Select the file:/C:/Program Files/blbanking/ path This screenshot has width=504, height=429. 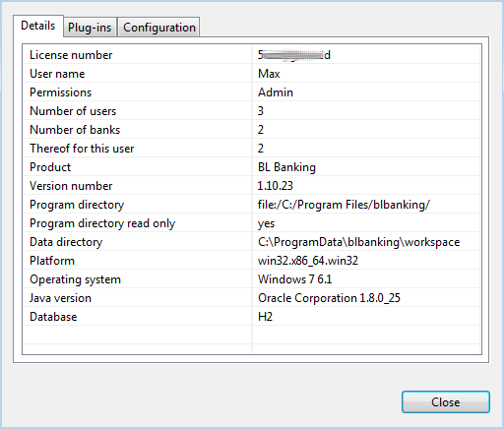(344, 205)
